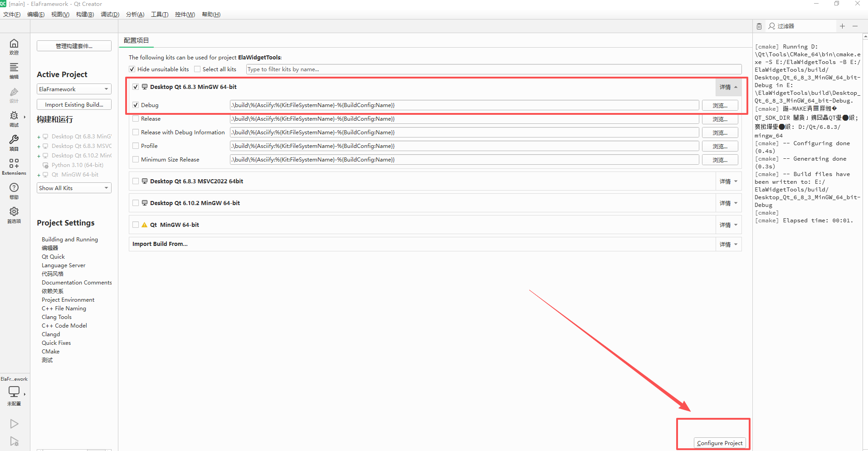The width and height of the screenshot is (868, 451).
Task: Collapse details (详情) of Desktop Qt 6.8.3 MinGW
Action: (x=728, y=87)
